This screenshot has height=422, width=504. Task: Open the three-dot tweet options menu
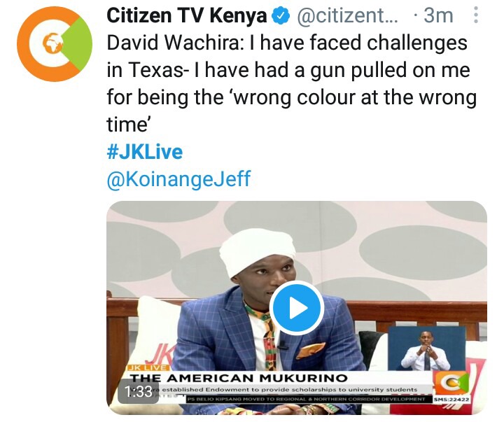pos(476,15)
